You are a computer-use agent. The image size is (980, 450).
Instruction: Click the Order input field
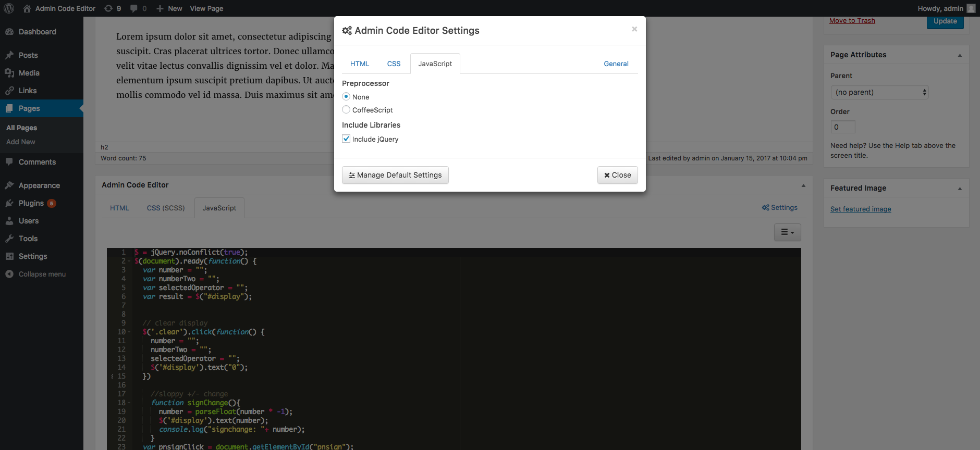[x=843, y=127]
